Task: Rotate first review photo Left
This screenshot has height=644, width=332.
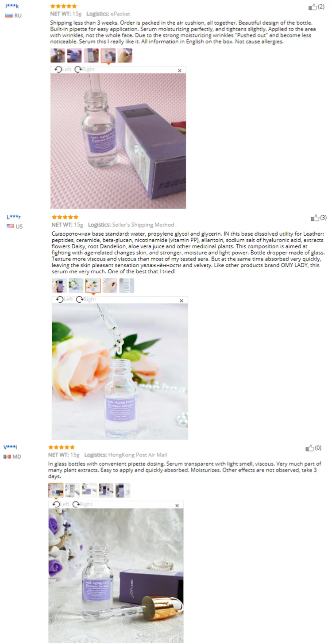Action: tap(63, 69)
